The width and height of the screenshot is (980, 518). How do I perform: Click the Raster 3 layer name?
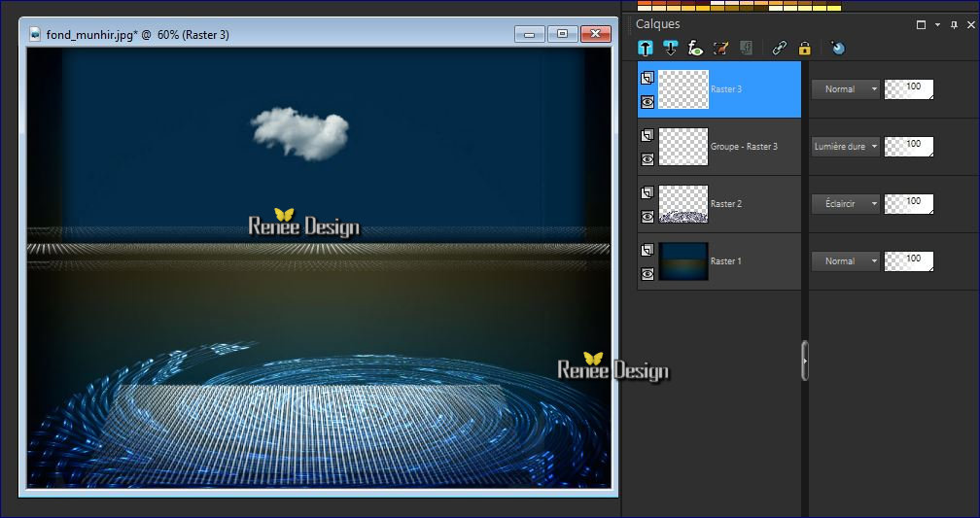tap(726, 89)
